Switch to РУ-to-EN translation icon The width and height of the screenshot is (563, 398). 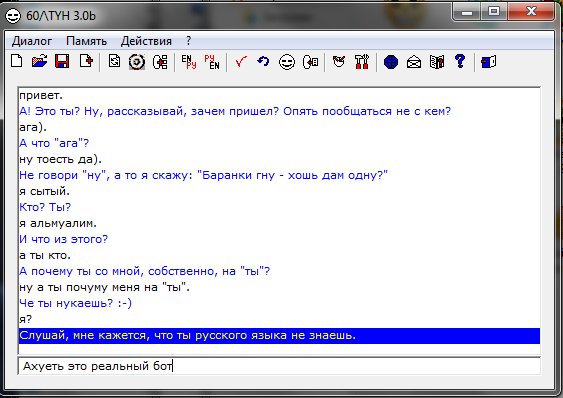point(212,62)
